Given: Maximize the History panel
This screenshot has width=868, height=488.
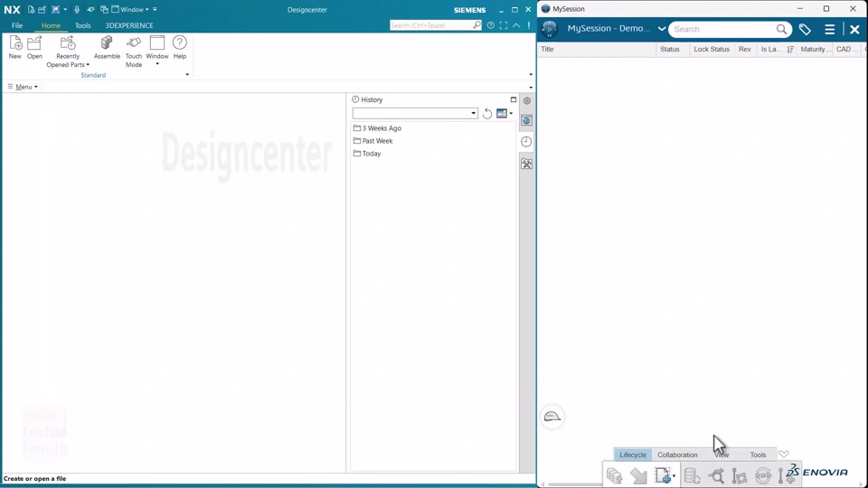Looking at the screenshot, I should pyautogui.click(x=514, y=99).
